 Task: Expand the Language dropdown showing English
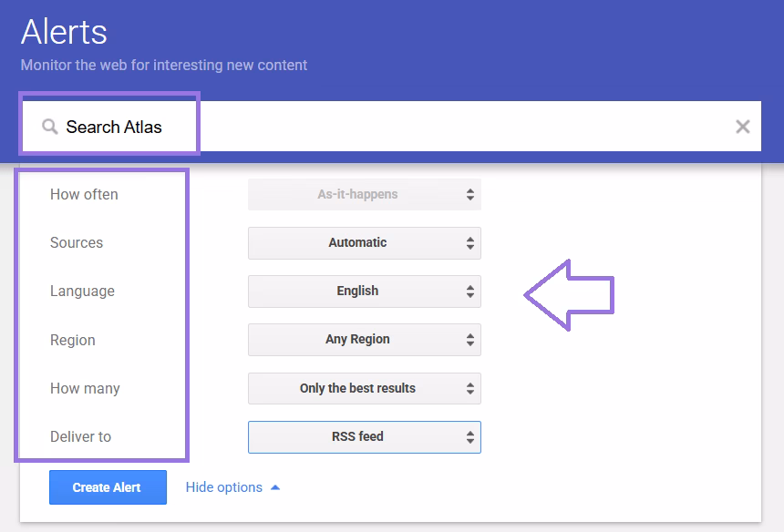pyautogui.click(x=364, y=291)
